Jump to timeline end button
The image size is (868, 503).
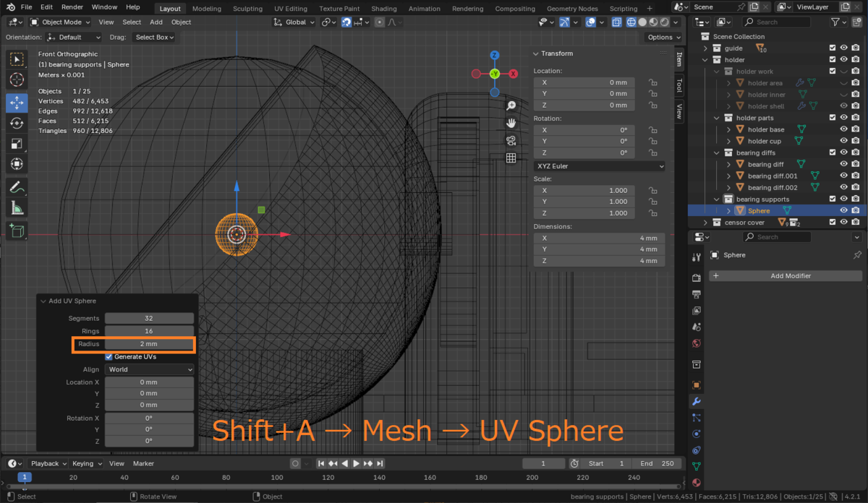pyautogui.click(x=381, y=463)
